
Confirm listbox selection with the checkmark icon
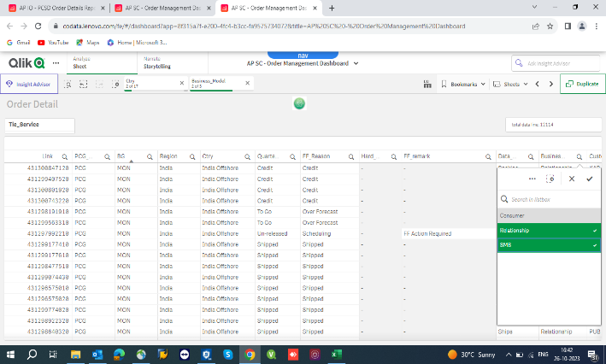point(589,179)
